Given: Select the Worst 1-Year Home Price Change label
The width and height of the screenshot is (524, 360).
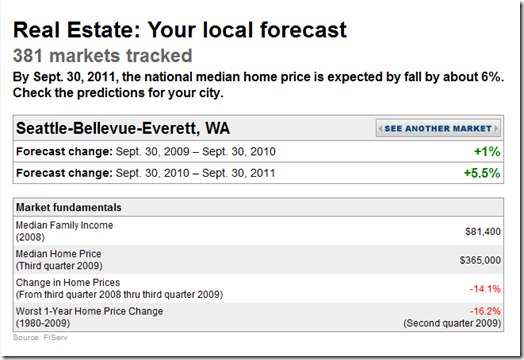Looking at the screenshot, I should pyautogui.click(x=90, y=317).
